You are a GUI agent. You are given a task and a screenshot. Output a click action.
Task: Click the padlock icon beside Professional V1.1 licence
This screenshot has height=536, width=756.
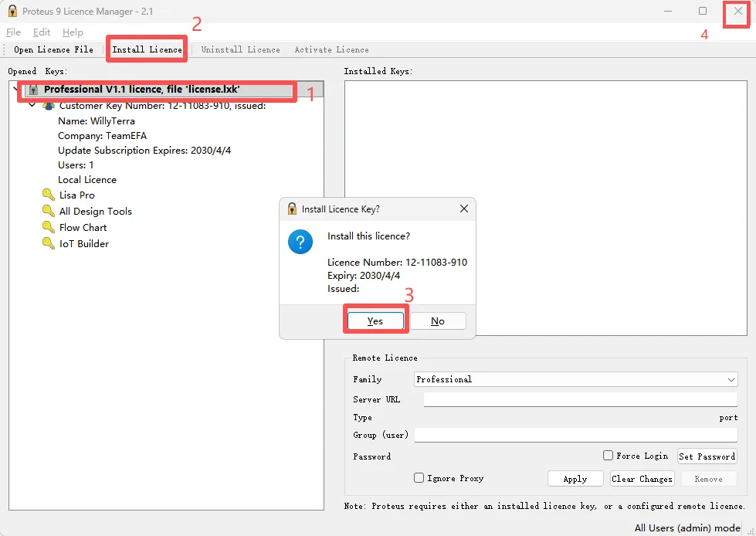(33, 90)
